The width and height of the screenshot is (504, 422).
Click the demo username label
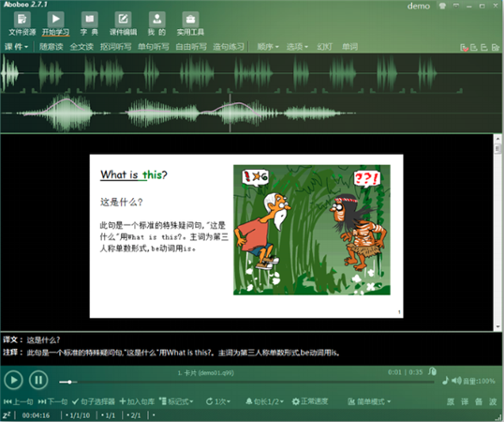coord(419,7)
